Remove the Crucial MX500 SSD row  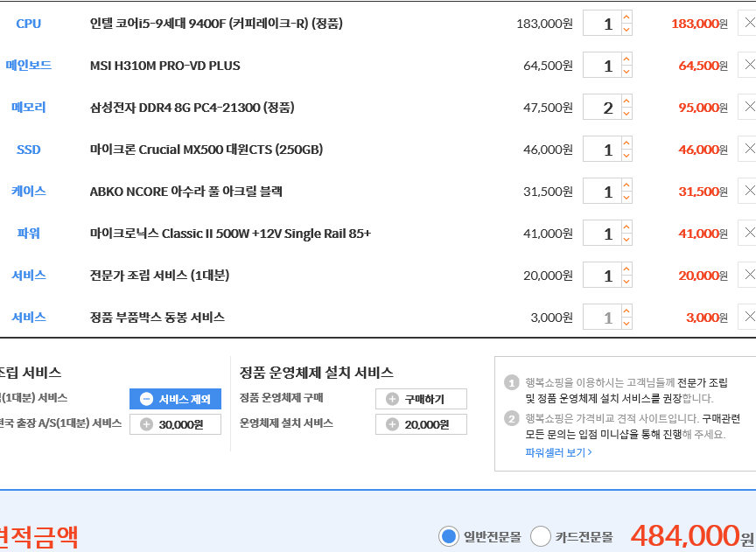(748, 149)
